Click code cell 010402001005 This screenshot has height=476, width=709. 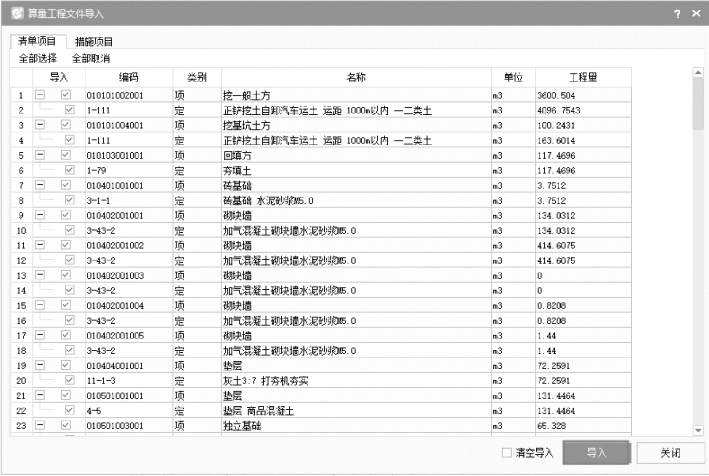click(129, 335)
